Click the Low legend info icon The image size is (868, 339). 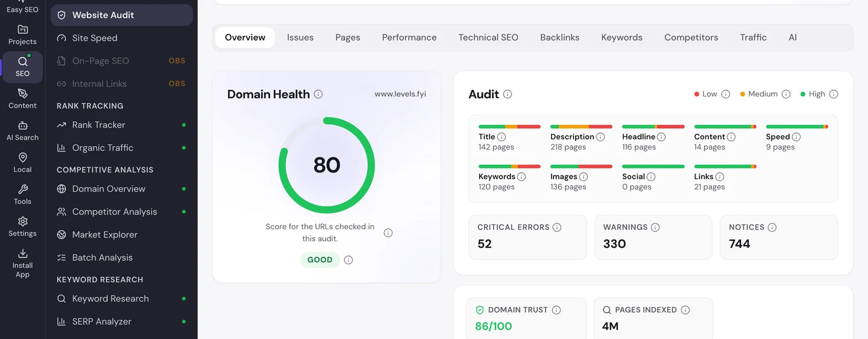click(726, 94)
